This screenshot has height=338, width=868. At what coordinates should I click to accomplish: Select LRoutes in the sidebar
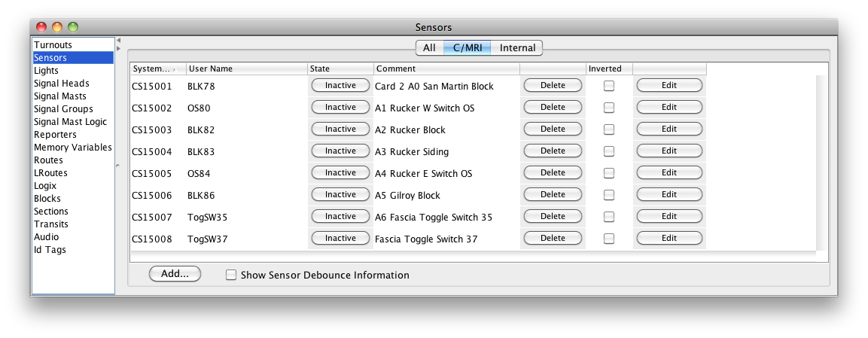(73, 172)
